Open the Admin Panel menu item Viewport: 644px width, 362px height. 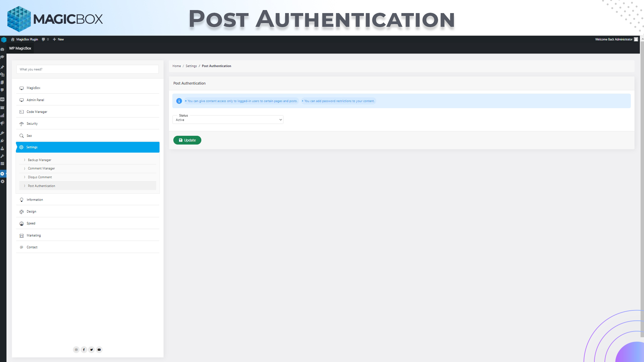pyautogui.click(x=88, y=100)
